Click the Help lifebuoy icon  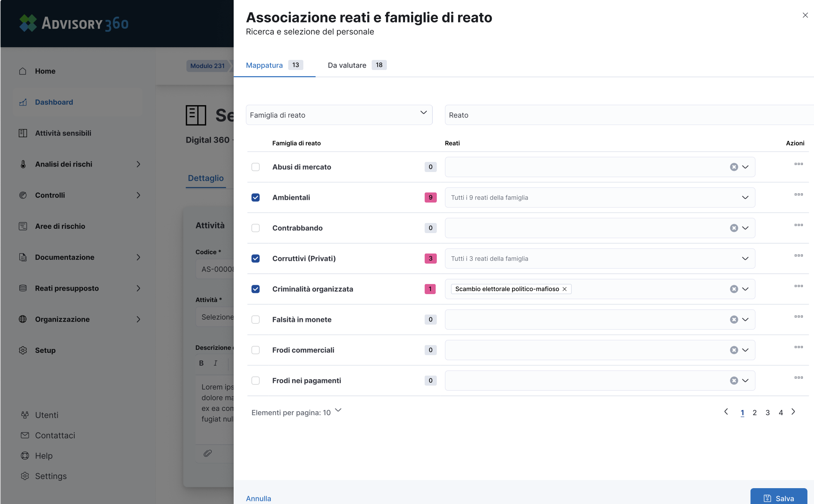coord(25,456)
